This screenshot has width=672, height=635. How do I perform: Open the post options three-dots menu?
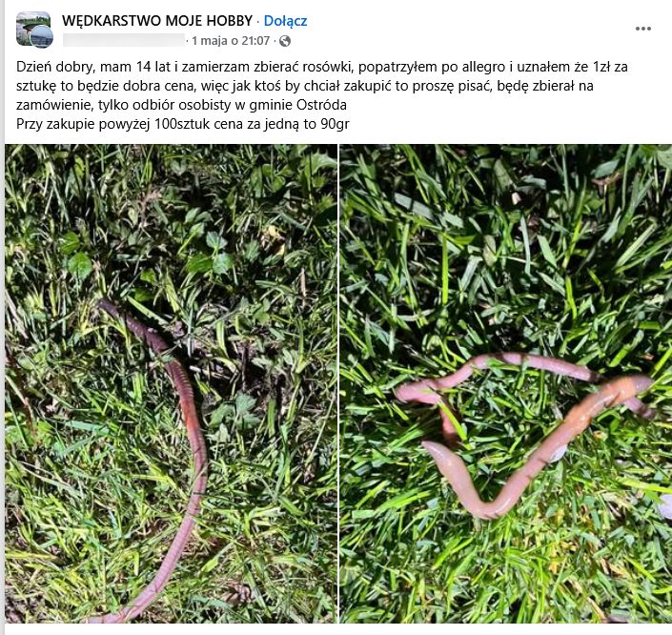click(642, 29)
